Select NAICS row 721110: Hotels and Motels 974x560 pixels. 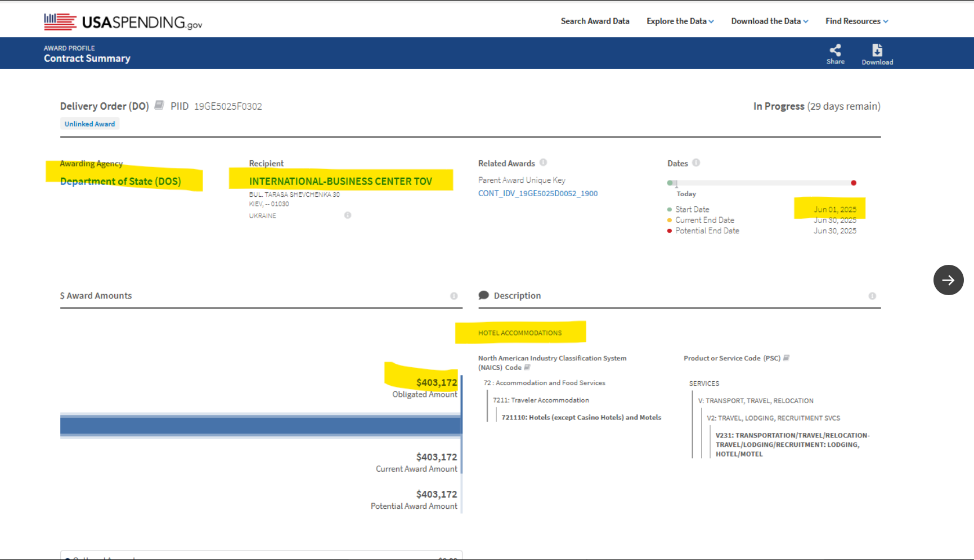coord(581,417)
